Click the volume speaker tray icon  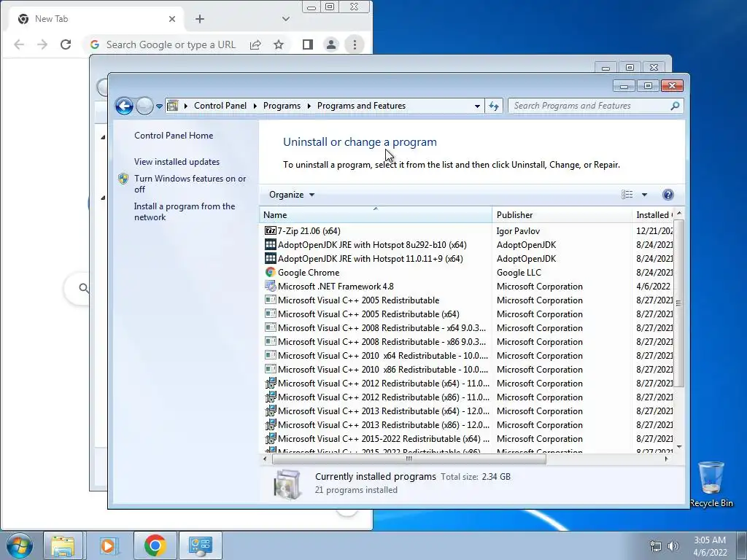pos(673,546)
